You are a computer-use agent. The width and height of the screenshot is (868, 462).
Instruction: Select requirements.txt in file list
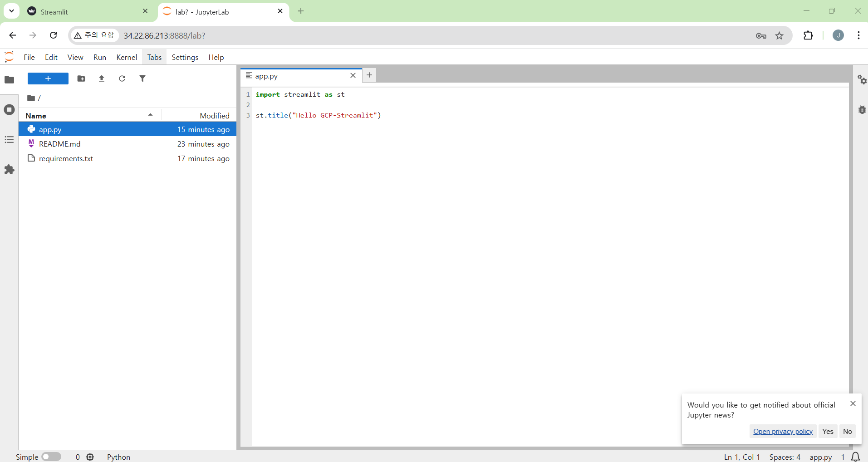click(x=128, y=158)
